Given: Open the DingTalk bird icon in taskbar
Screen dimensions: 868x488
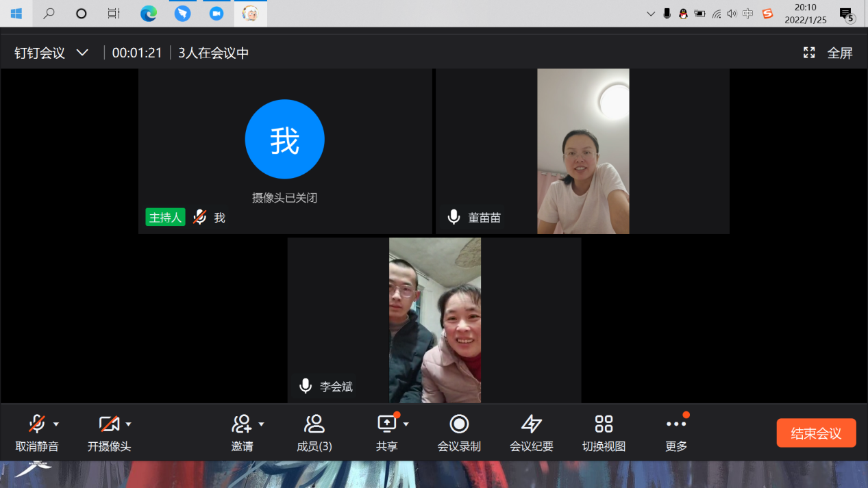Looking at the screenshot, I should click(182, 14).
